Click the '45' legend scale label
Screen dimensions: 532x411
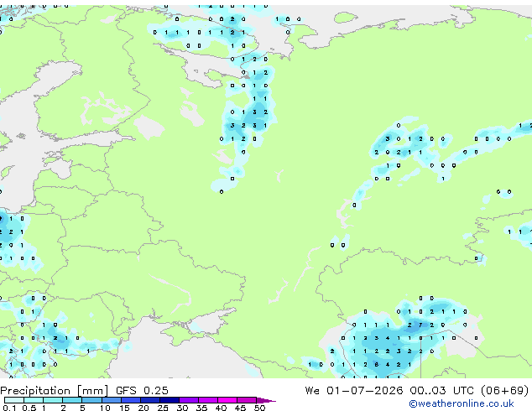(x=240, y=408)
